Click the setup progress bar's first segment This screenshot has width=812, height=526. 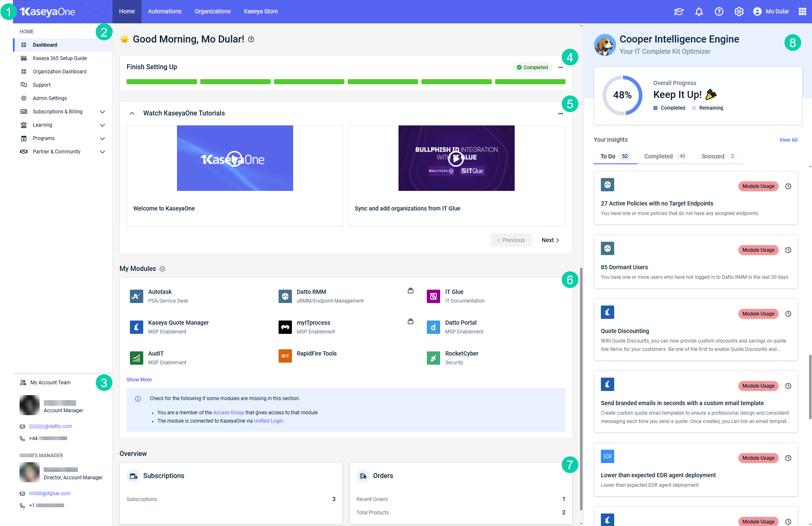coord(162,82)
